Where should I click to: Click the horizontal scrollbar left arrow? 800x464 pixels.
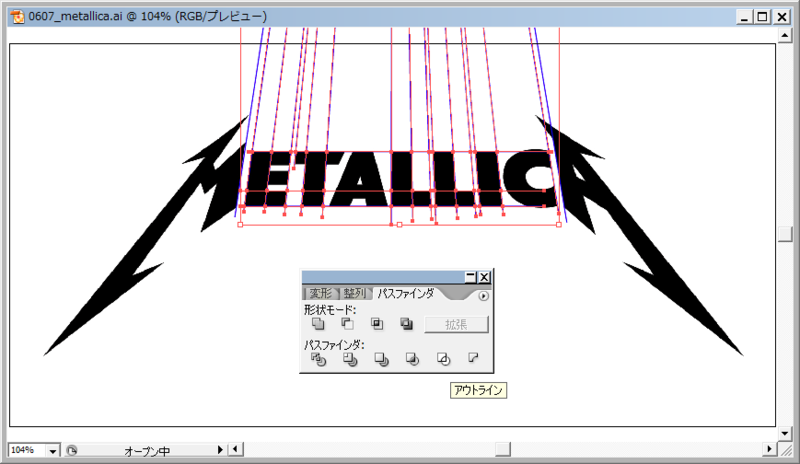(235, 449)
